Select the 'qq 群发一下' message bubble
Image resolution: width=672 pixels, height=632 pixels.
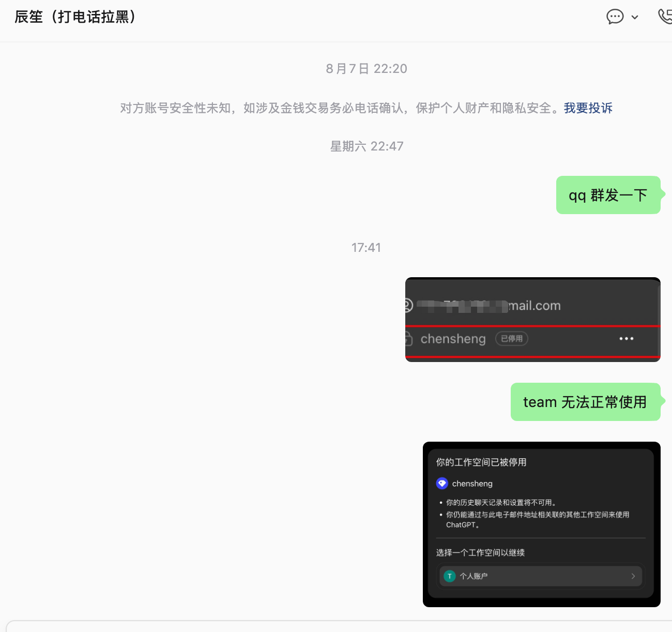point(608,195)
